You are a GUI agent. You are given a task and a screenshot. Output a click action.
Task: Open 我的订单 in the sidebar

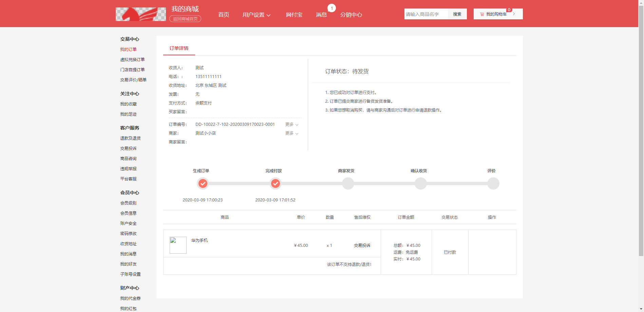click(x=128, y=50)
